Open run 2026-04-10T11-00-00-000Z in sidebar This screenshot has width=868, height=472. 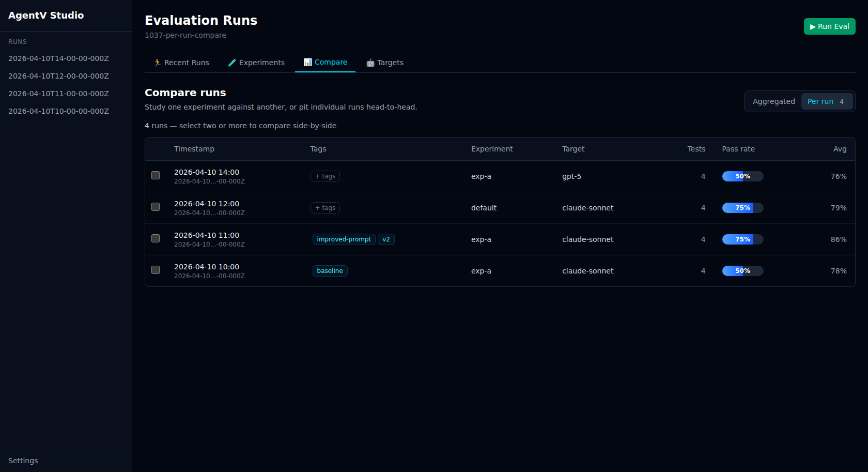pyautogui.click(x=58, y=94)
